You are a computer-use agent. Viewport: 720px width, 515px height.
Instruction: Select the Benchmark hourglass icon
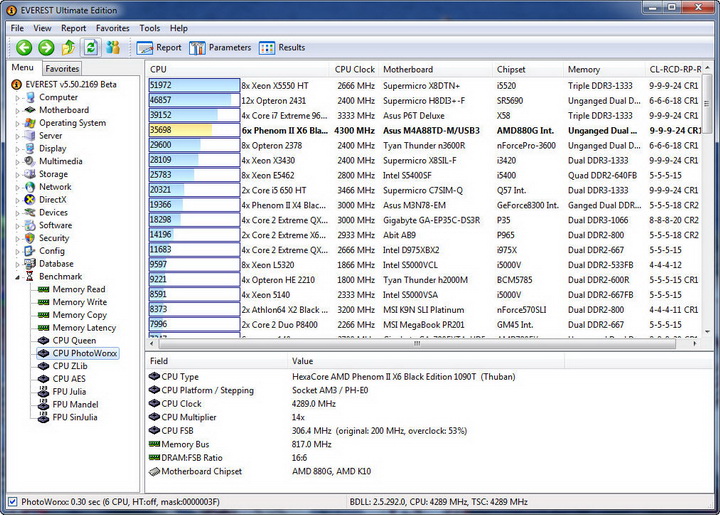pyautogui.click(x=30, y=276)
